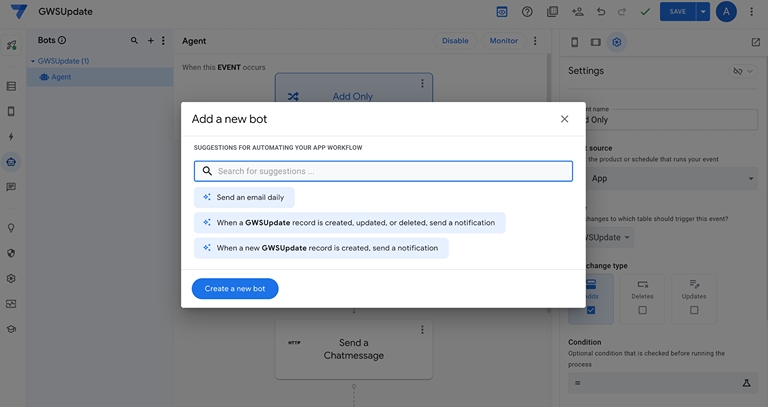
Task: Click the Undo arrow in top toolbar
Action: [x=601, y=12]
